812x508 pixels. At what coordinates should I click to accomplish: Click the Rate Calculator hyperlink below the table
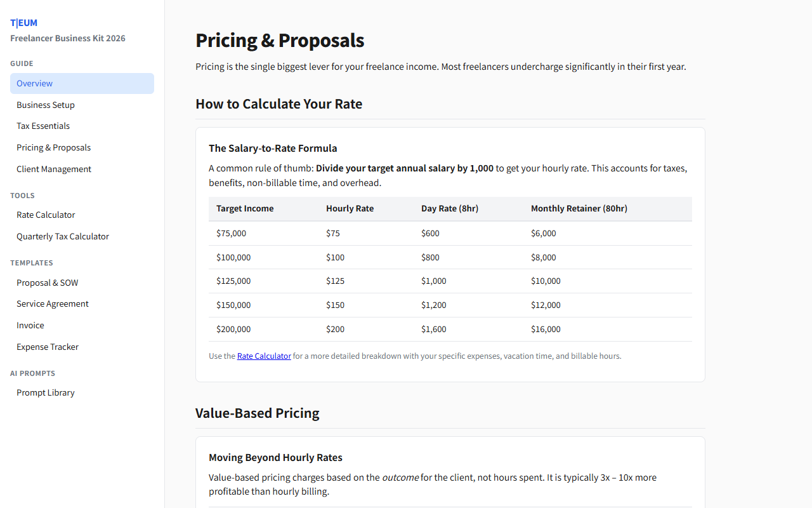click(x=264, y=356)
